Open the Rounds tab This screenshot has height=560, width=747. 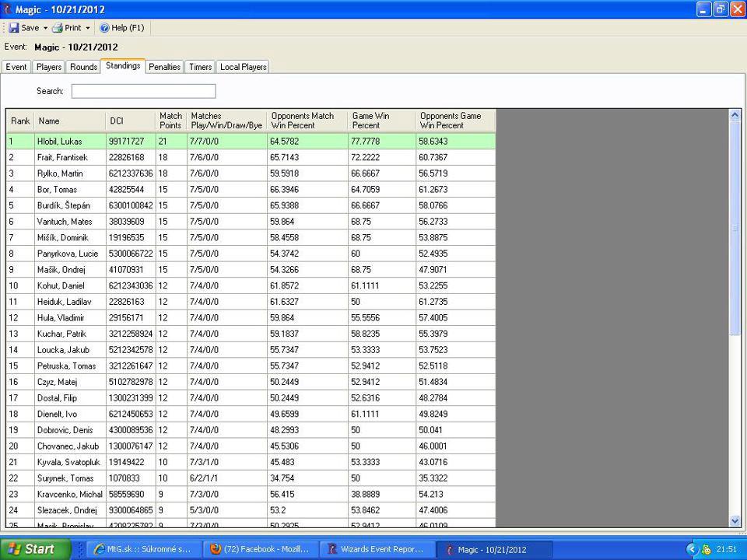coord(83,67)
